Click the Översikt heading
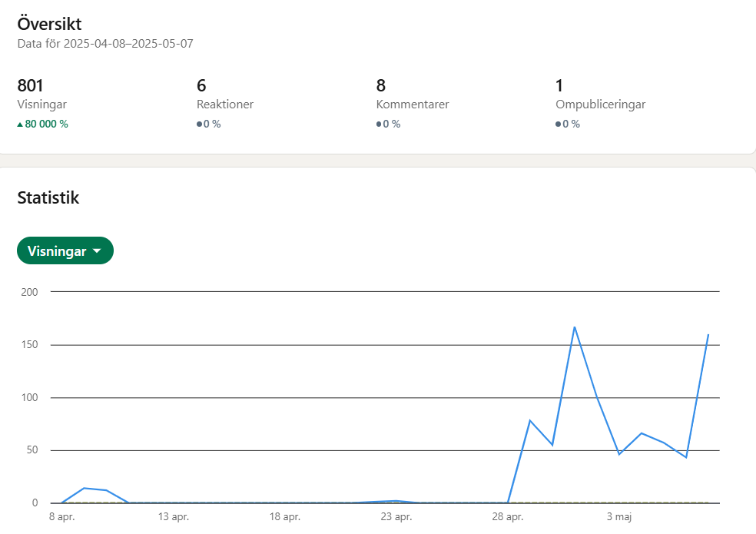 50,24
